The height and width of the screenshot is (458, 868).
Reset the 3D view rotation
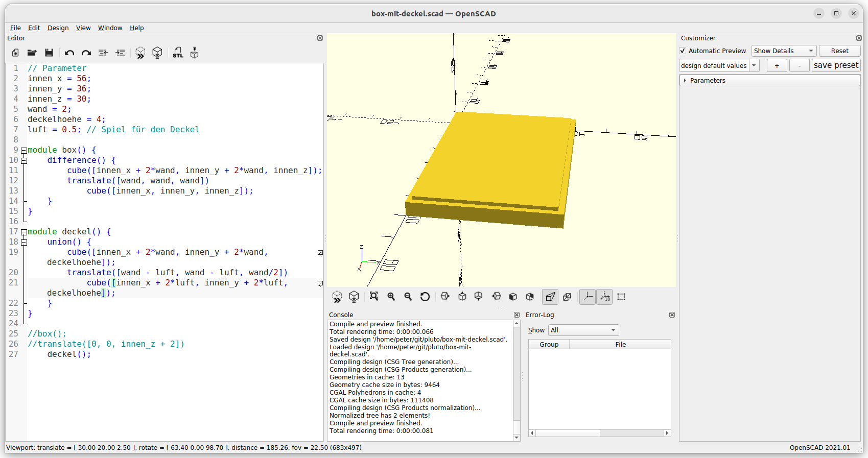coord(425,297)
